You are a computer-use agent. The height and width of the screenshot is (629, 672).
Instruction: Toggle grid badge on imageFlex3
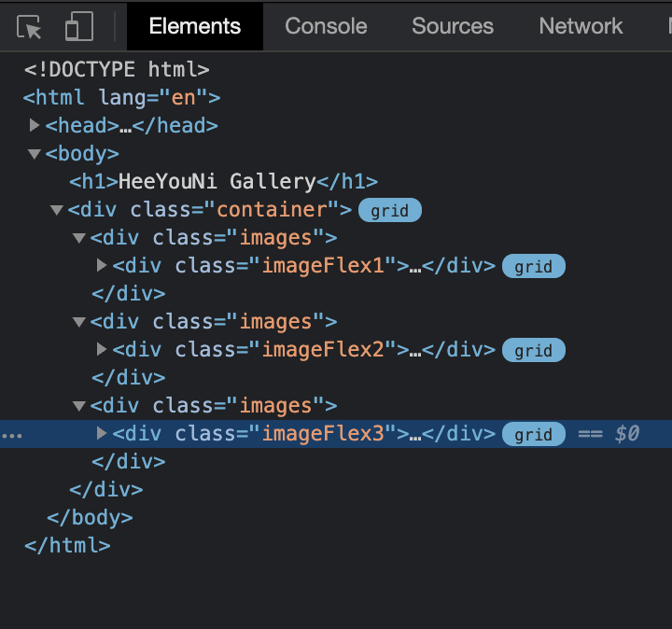coord(534,434)
